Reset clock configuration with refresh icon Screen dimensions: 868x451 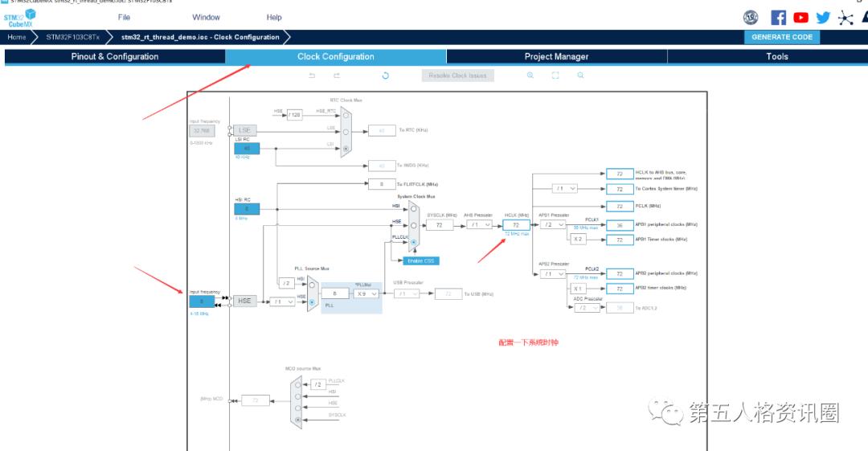385,76
